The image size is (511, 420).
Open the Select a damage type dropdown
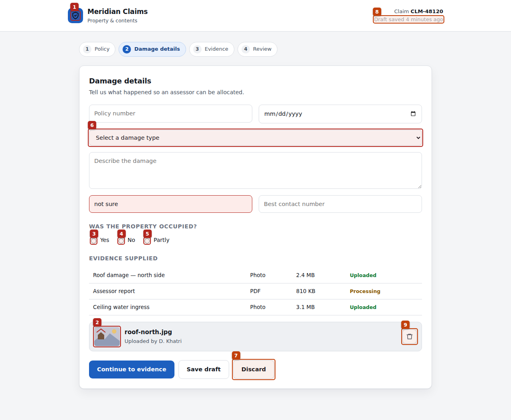pyautogui.click(x=255, y=138)
